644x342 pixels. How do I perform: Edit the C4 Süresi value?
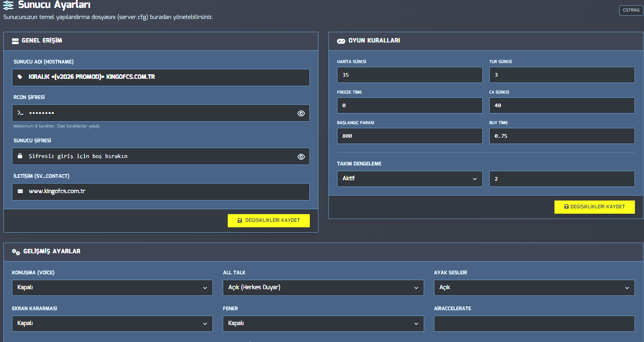coord(562,106)
